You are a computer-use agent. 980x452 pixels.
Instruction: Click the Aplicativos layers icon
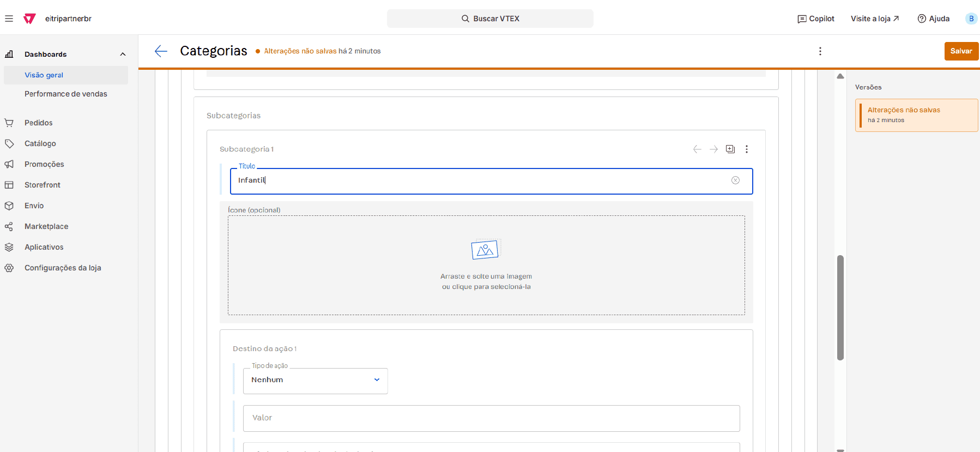point(9,247)
